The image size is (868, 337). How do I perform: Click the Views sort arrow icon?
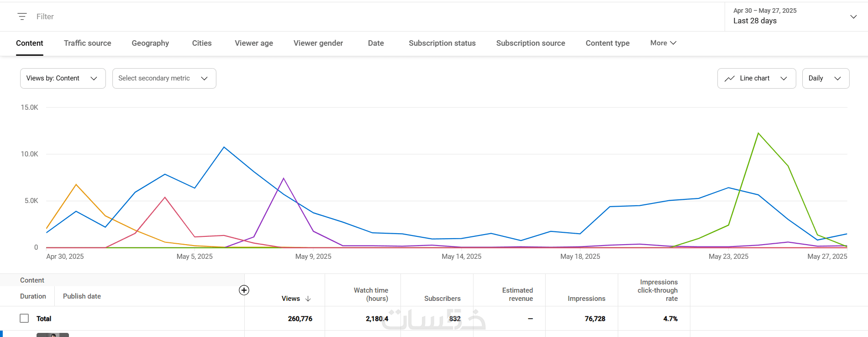click(308, 299)
